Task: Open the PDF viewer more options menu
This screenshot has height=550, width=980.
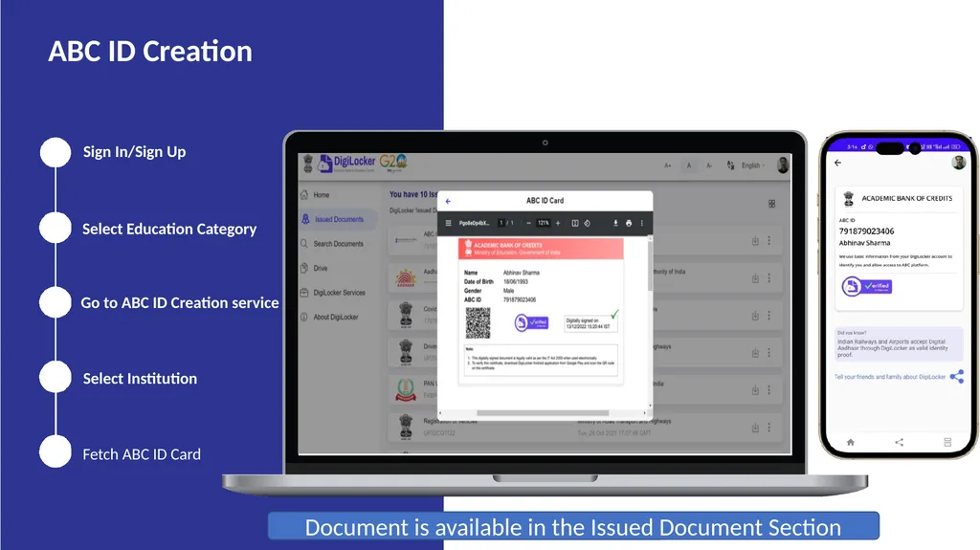Action: click(642, 223)
